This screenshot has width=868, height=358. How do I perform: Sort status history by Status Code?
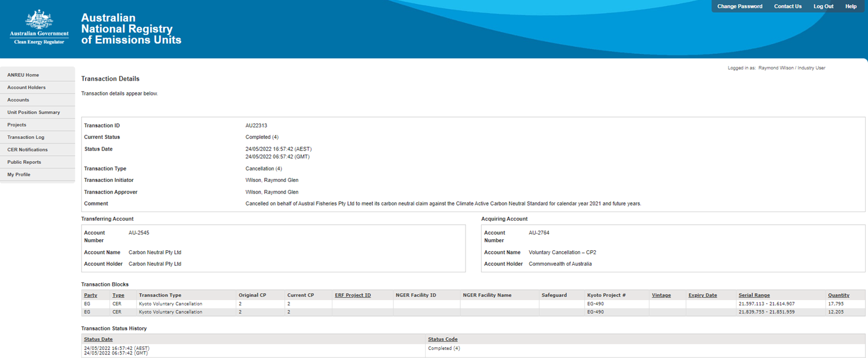click(443, 339)
